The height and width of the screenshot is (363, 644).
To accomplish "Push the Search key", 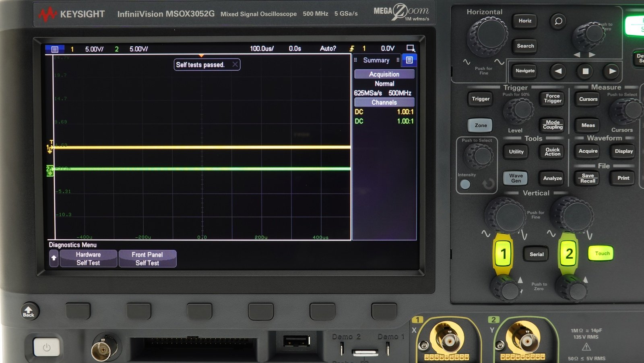I will click(525, 46).
